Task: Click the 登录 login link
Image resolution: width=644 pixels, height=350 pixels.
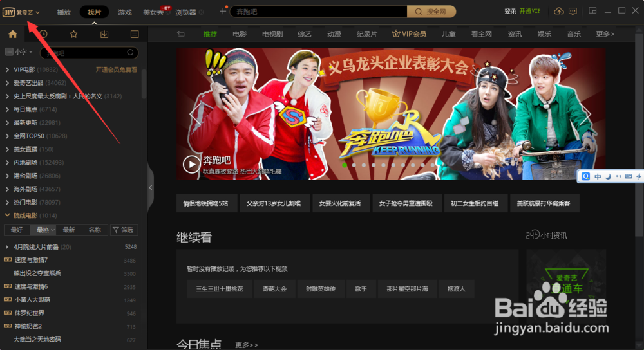Action: coord(510,11)
